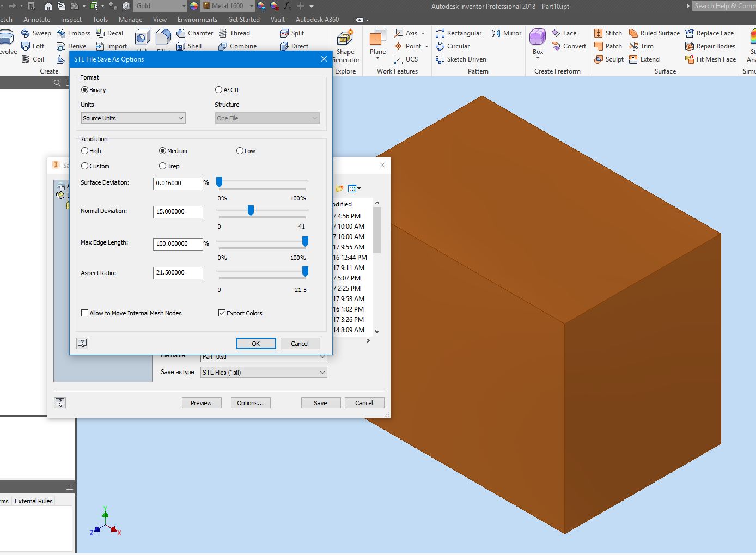Viewport: 756px width, 555px height.
Task: Click the Home icon in quick access toolbar
Action: click(48, 6)
